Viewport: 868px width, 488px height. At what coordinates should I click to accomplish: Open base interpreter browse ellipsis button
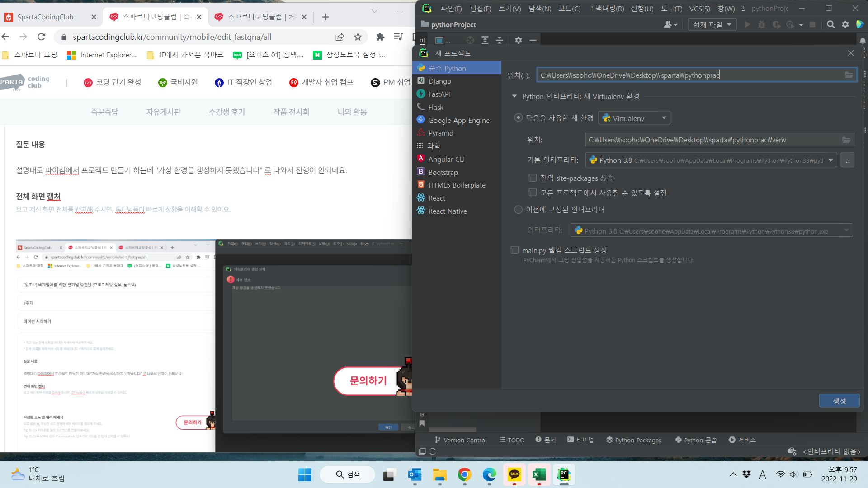coord(848,160)
